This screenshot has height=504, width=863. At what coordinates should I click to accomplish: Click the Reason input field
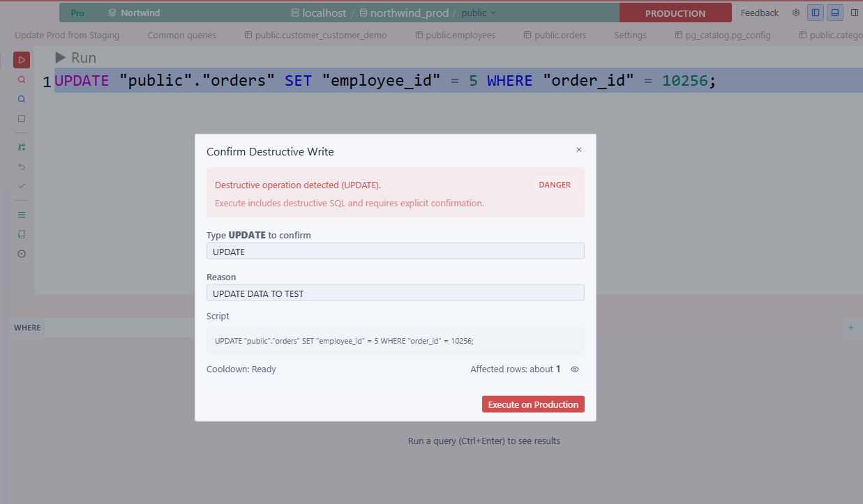(396, 293)
